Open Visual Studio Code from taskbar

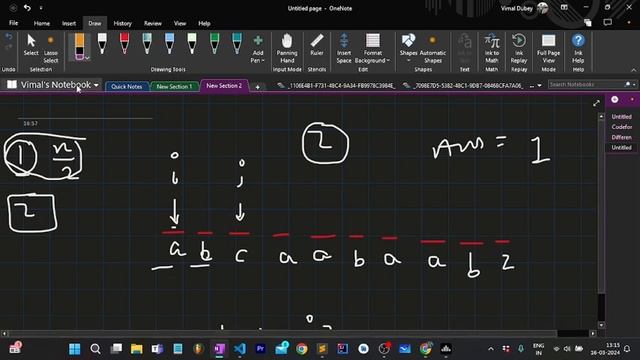pyautogui.click(x=240, y=349)
